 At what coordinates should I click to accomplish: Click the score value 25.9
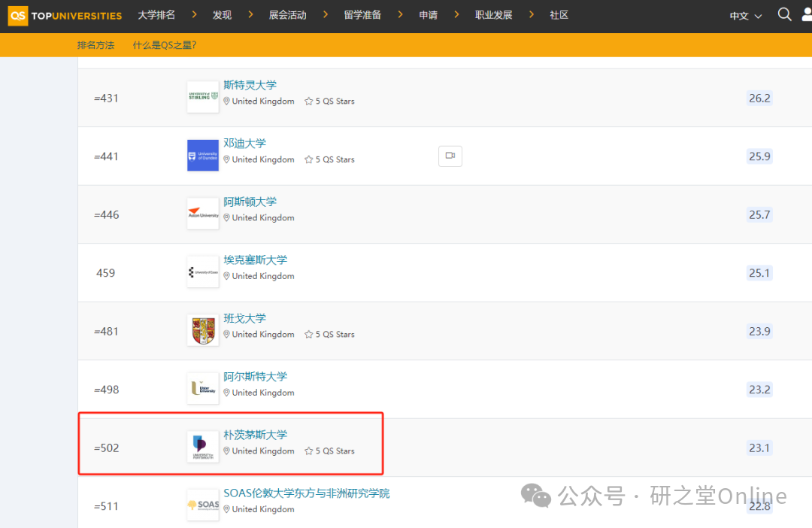(x=759, y=156)
